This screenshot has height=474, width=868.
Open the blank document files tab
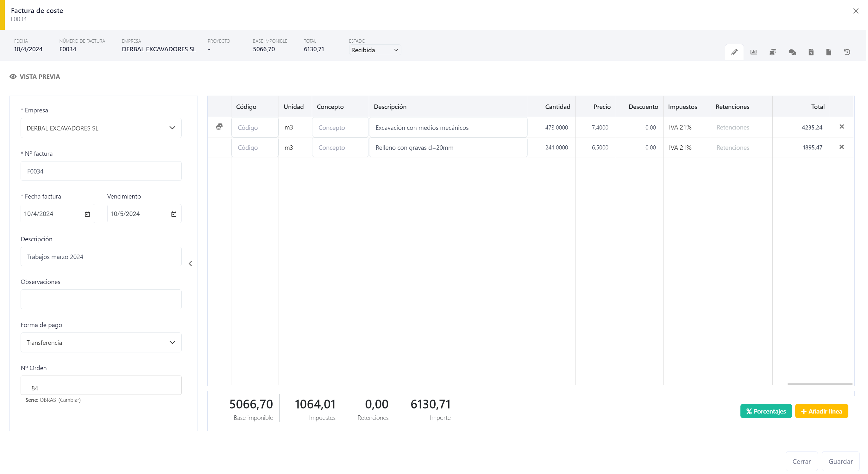(x=828, y=52)
